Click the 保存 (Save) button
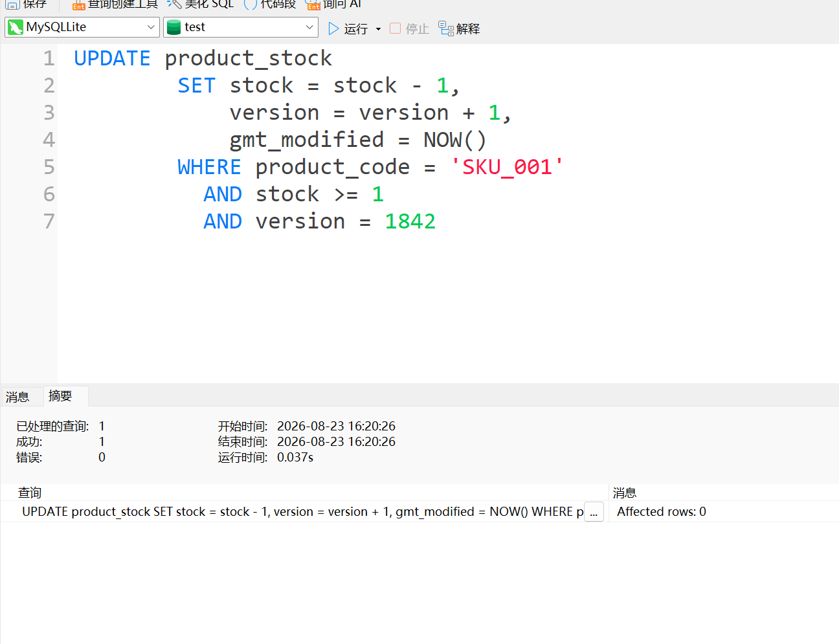The height and width of the screenshot is (644, 839). coord(27,4)
